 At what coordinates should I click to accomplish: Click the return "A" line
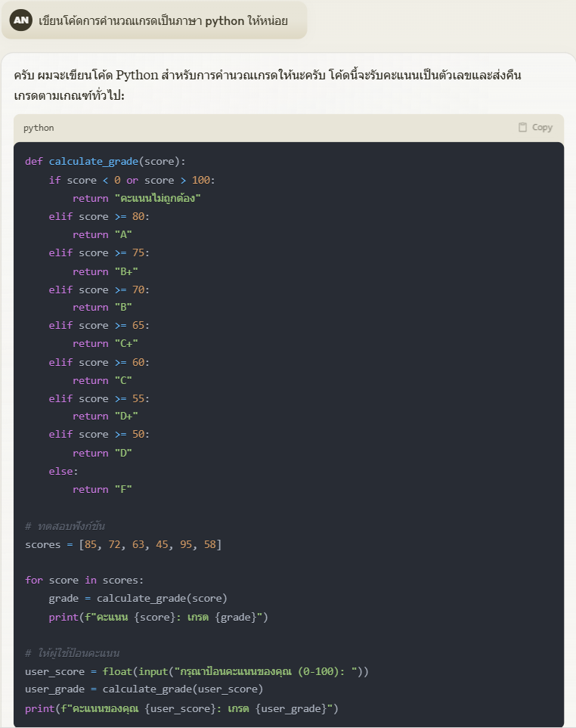(x=102, y=234)
